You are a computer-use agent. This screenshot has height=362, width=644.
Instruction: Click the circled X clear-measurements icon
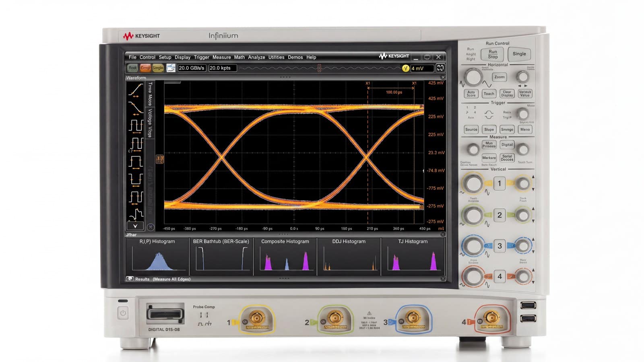(x=151, y=227)
